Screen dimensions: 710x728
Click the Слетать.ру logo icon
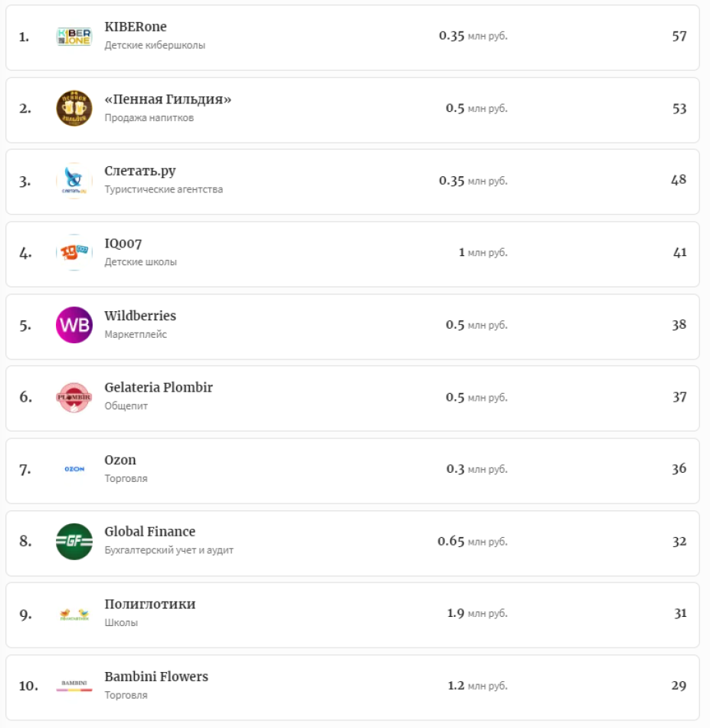pyautogui.click(x=74, y=181)
